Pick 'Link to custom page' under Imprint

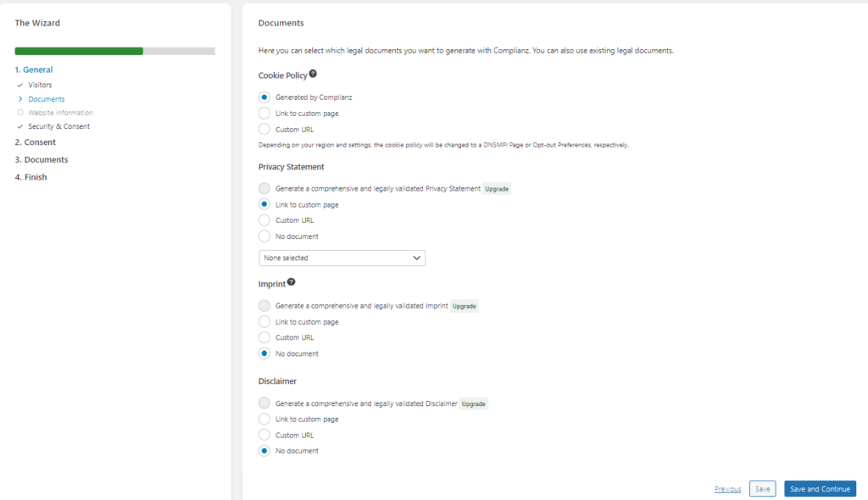pyautogui.click(x=264, y=322)
